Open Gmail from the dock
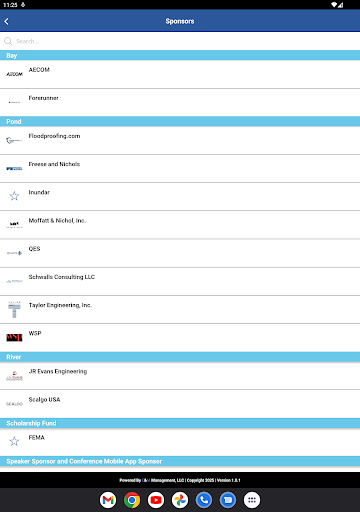Screen dimensions: 360x512 (108, 500)
